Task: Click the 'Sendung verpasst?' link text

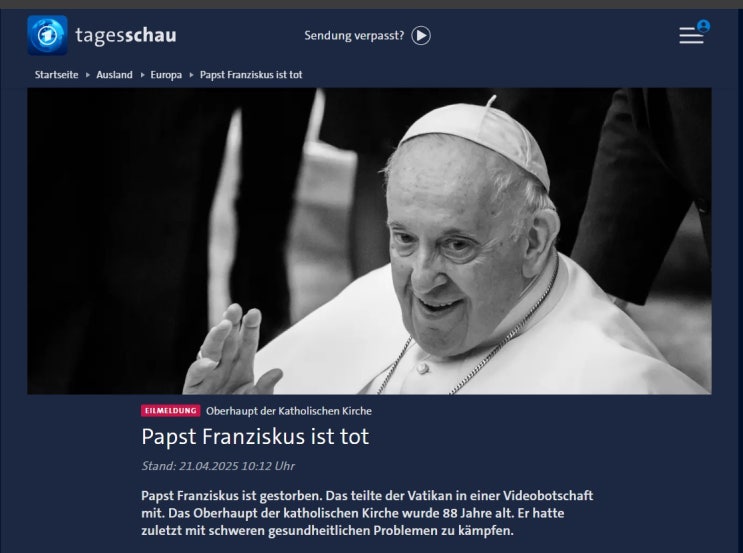Action: (354, 36)
